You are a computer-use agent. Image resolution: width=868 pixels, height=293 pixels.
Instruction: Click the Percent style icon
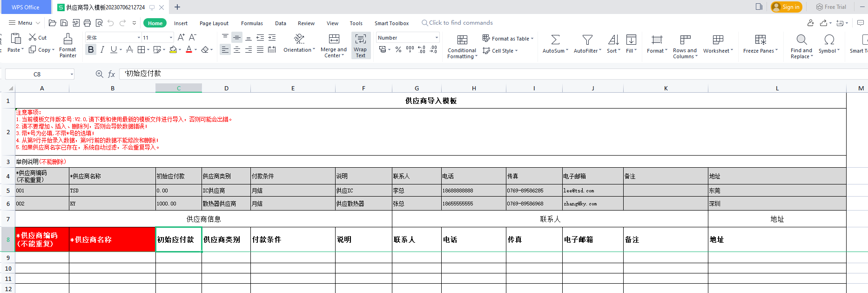coord(398,49)
